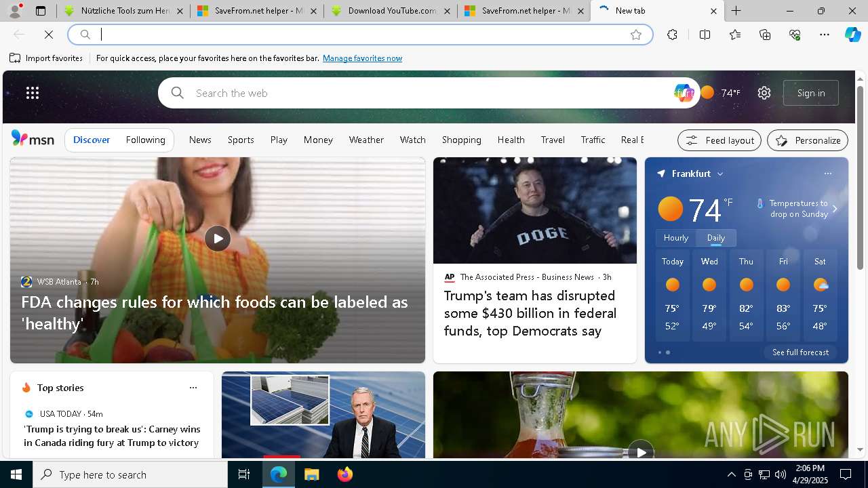The height and width of the screenshot is (488, 868).
Task: Open MSN page settings gear
Action: pos(764,93)
